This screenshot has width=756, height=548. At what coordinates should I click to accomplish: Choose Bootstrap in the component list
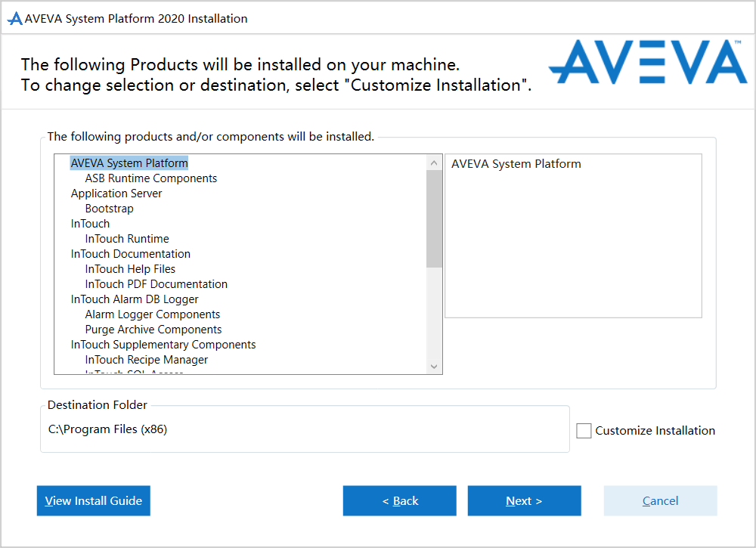pyautogui.click(x=109, y=209)
